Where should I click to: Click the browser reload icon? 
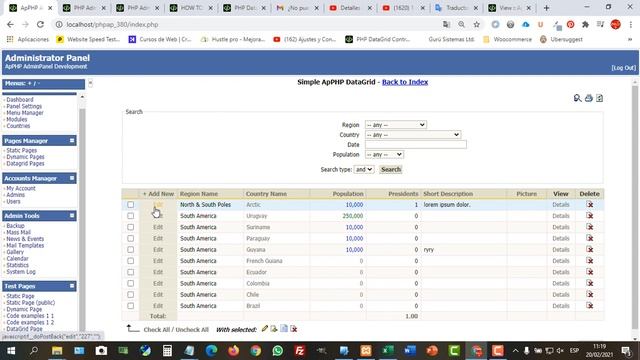coord(40,24)
